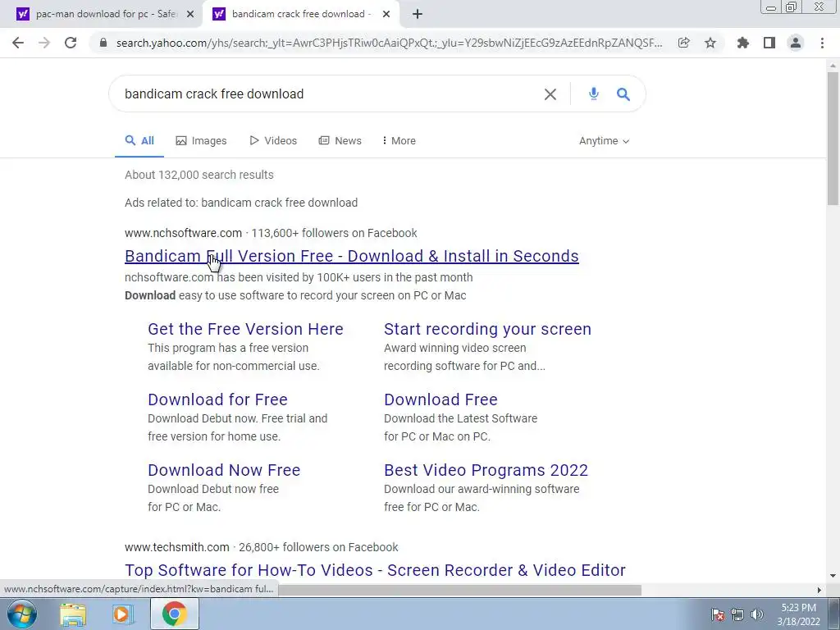The image size is (840, 630).
Task: Clear the search query with X
Action: (x=550, y=94)
